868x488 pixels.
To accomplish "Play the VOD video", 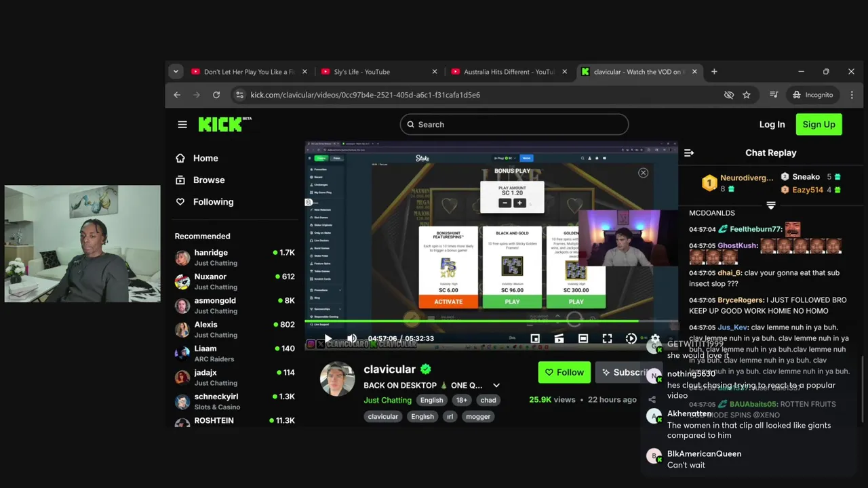I will point(328,338).
